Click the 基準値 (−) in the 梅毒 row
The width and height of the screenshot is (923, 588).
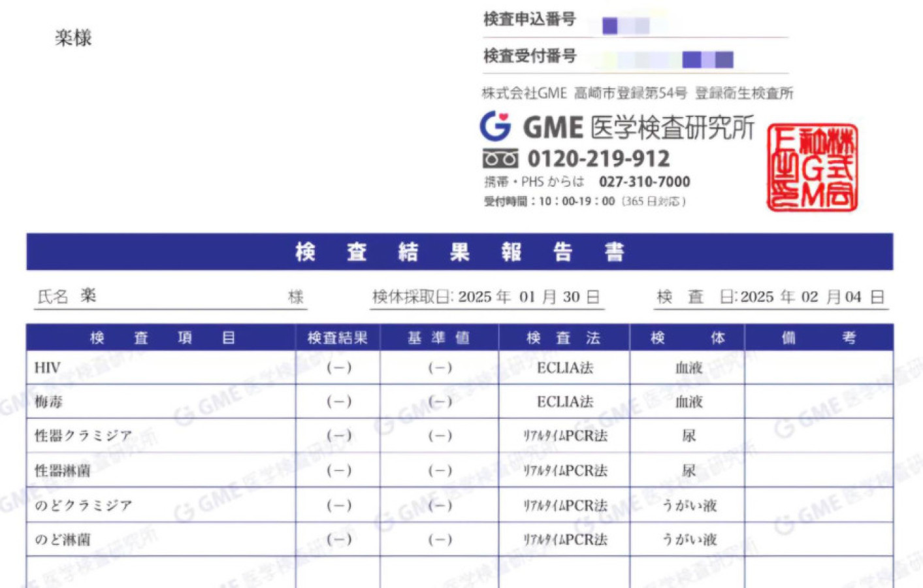(440, 402)
